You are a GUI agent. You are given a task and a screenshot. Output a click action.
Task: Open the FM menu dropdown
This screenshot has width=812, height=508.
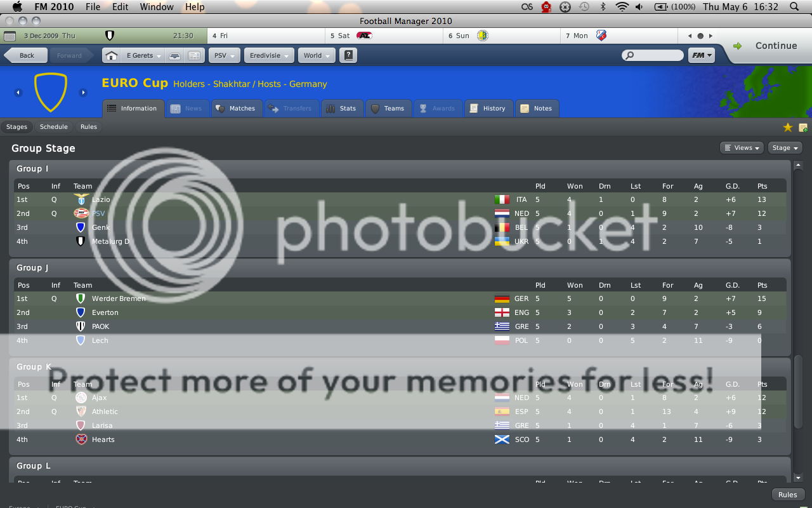[x=701, y=55]
